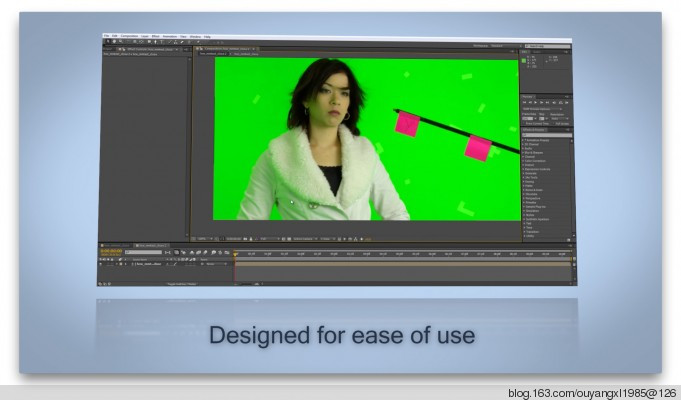Click the Search Help input field

548,46
